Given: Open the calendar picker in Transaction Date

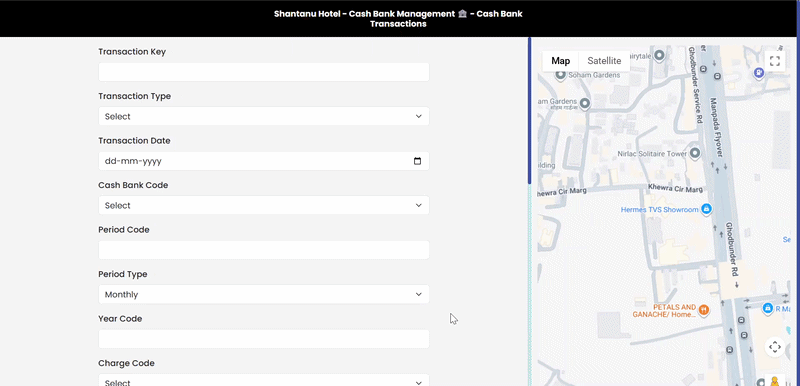Looking at the screenshot, I should pyautogui.click(x=417, y=161).
